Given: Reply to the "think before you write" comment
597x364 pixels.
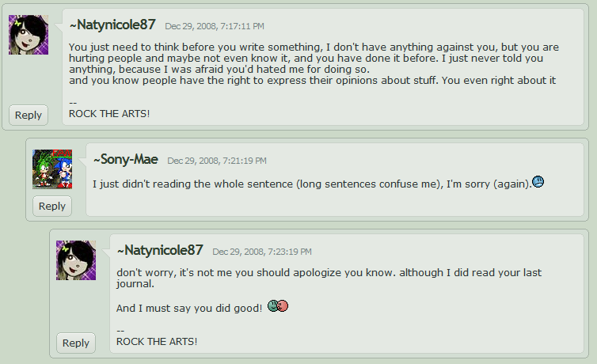Looking at the screenshot, I should pyautogui.click(x=29, y=115).
